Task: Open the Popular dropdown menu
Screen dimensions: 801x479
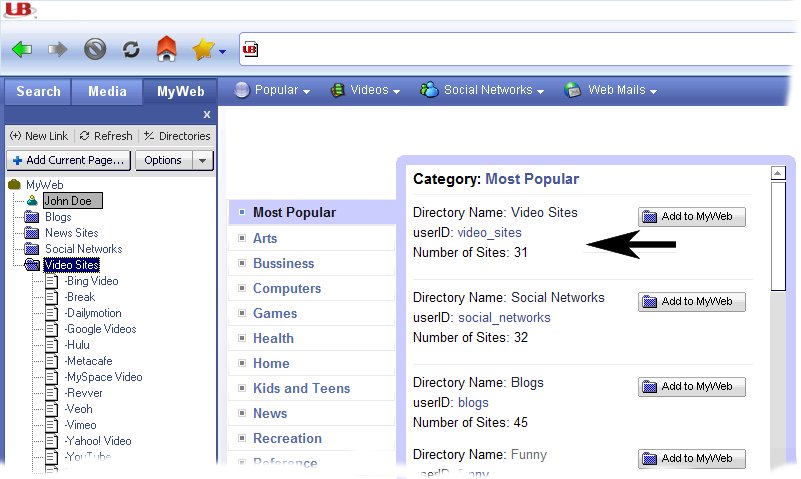Action: coord(282,90)
